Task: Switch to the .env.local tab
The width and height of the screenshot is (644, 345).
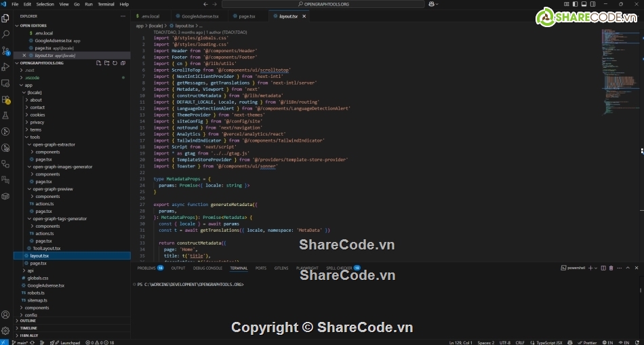Action: 150,16
